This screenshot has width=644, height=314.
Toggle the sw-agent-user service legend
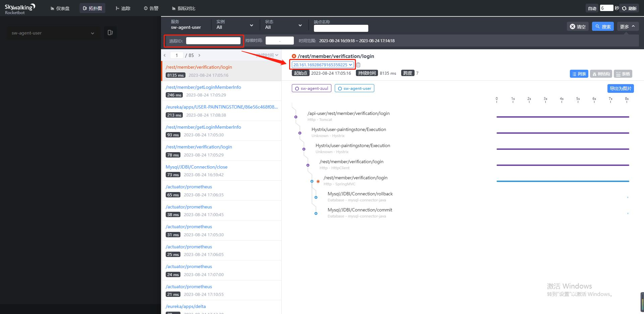[x=355, y=88]
